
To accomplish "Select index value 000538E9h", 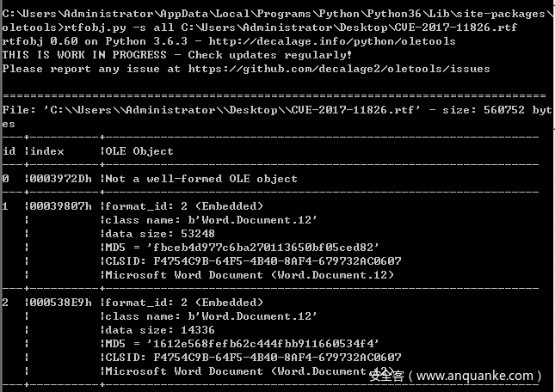I will tap(61, 303).
